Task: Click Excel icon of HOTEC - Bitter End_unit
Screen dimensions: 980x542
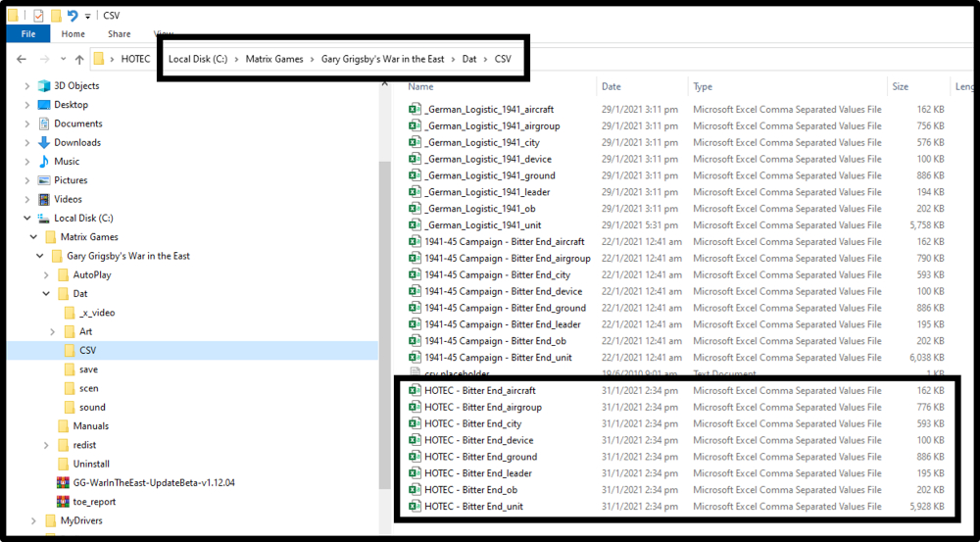Action: 414,507
